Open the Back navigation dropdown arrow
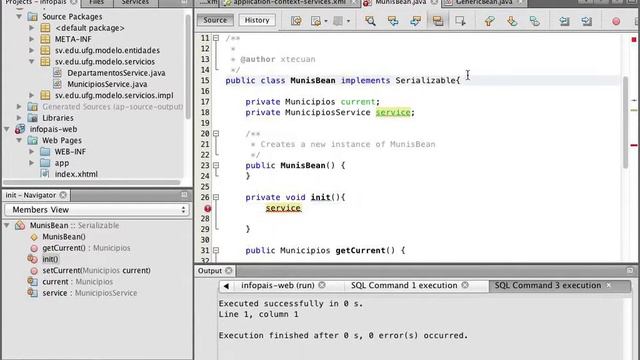640x360 pixels. pyautogui.click(x=326, y=21)
